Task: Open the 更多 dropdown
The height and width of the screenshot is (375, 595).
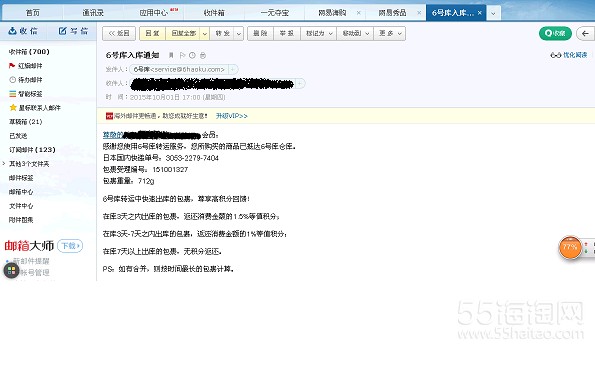Action: [x=390, y=33]
